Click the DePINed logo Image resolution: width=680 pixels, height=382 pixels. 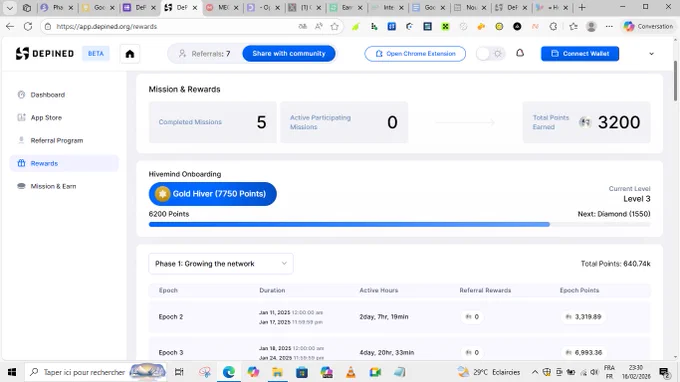45,54
